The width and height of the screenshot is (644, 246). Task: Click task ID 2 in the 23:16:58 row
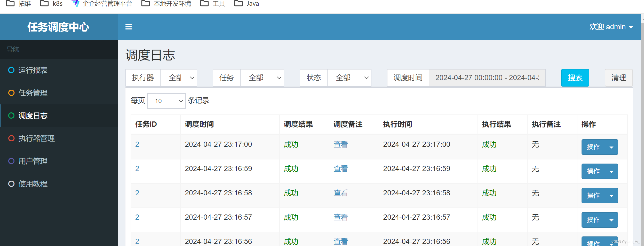pyautogui.click(x=137, y=193)
